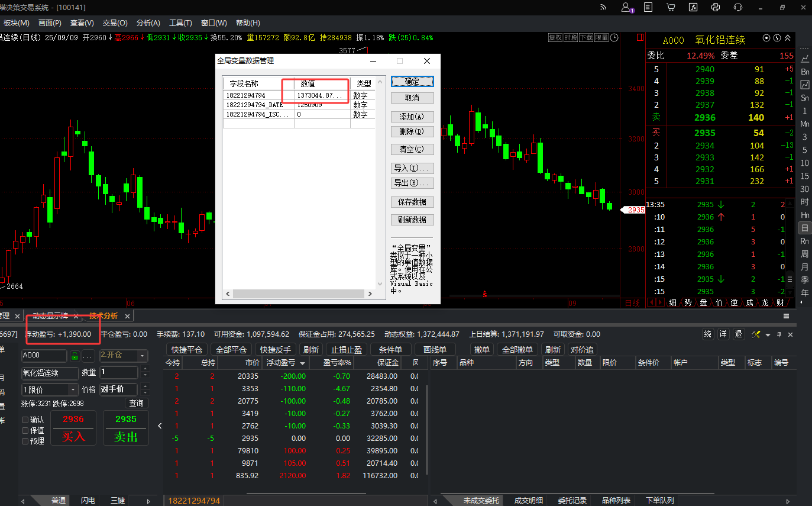
Task: Select the Bn period in right sidebar
Action: [805, 72]
